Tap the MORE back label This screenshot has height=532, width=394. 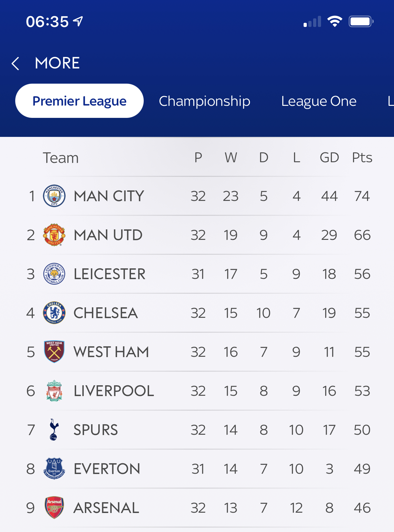[x=57, y=63]
